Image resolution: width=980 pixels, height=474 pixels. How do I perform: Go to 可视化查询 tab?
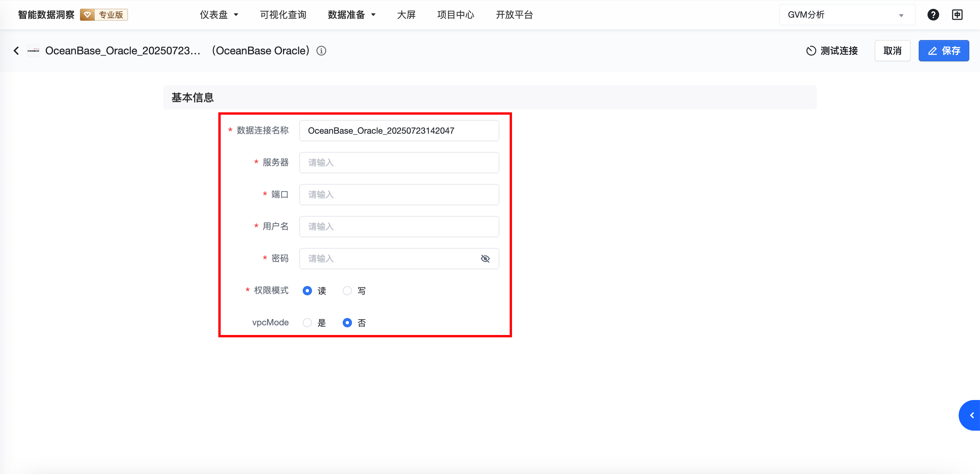coord(283,15)
